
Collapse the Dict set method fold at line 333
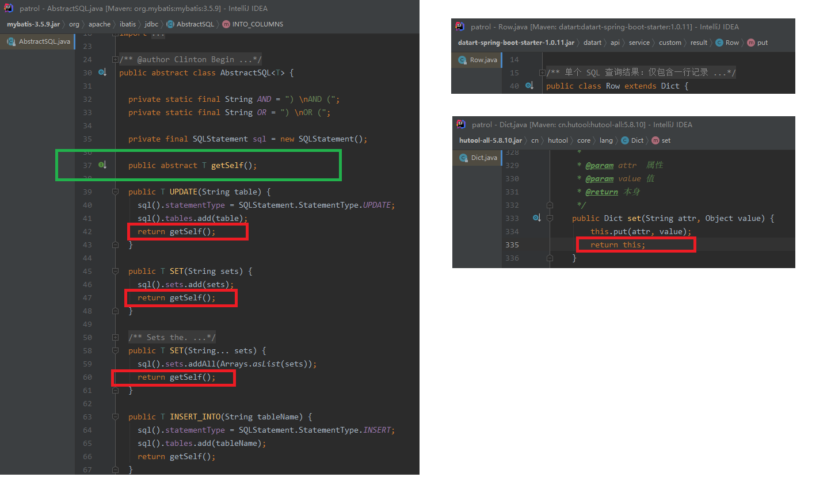[550, 218]
